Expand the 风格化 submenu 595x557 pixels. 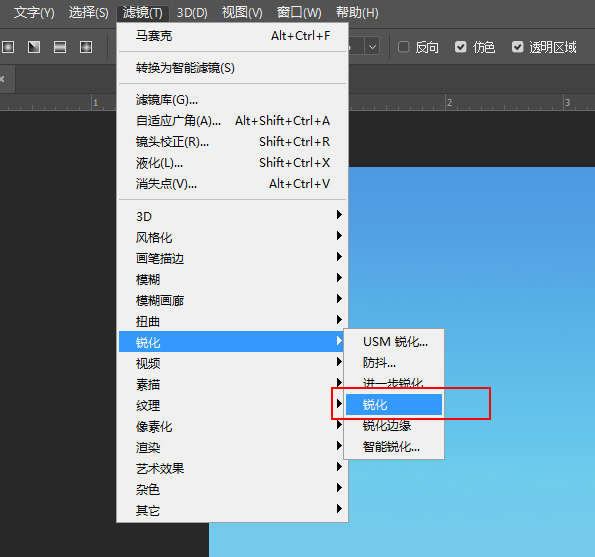(233, 238)
